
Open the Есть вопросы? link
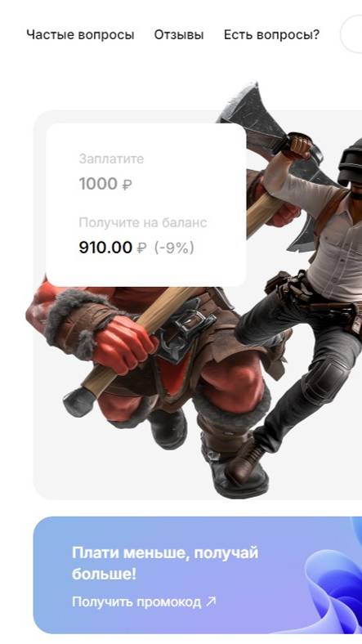271,35
